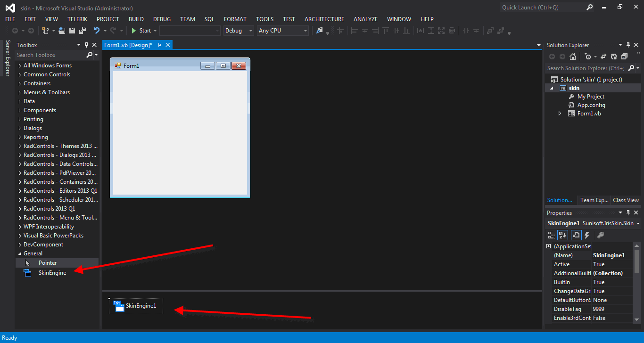
Task: Click Sync with Active Document icon
Action: tap(603, 57)
